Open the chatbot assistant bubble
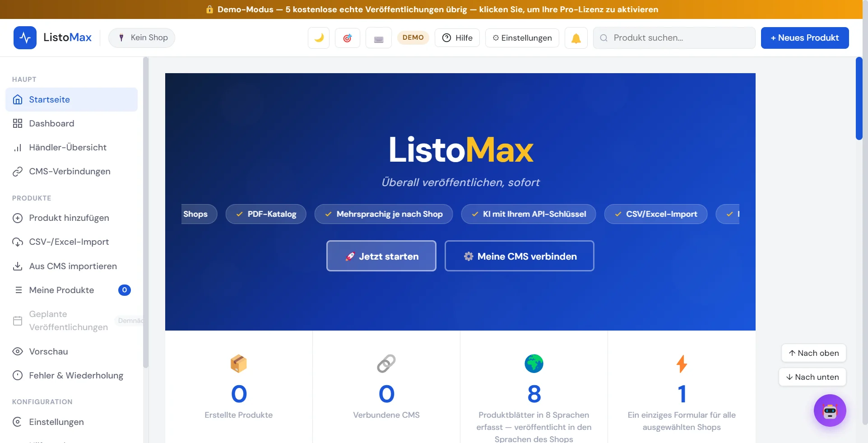 (830, 410)
